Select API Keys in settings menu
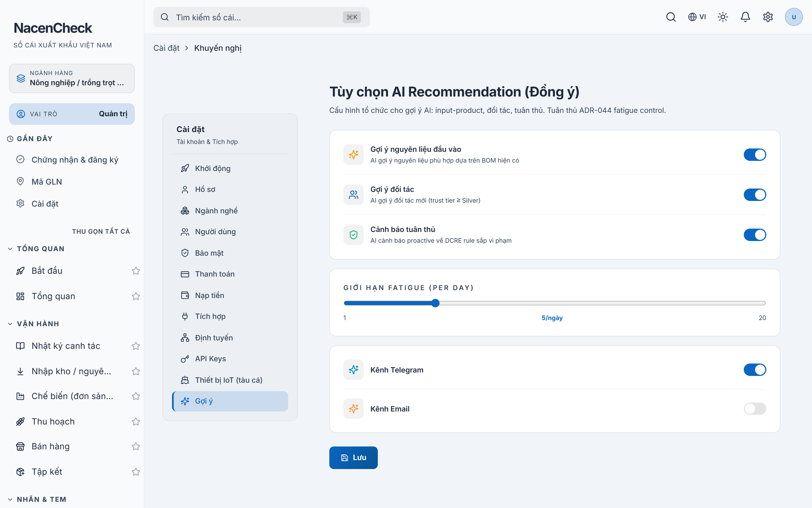This screenshot has height=508, width=812. click(x=230, y=359)
